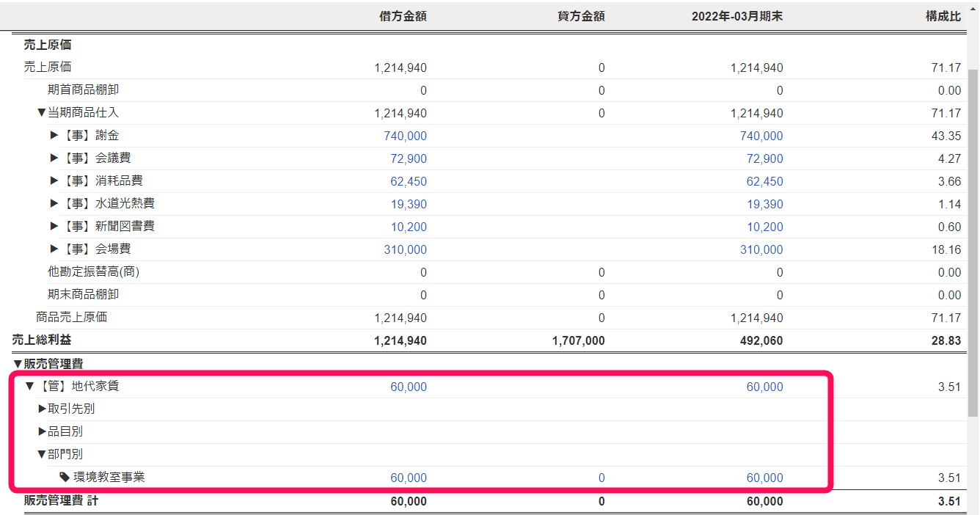The height and width of the screenshot is (515, 980).
Task: Expand the 品目別 breakdown
Action: (x=42, y=432)
